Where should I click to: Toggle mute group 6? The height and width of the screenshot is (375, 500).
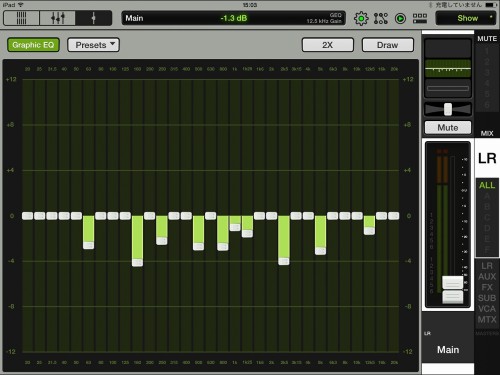click(x=487, y=105)
